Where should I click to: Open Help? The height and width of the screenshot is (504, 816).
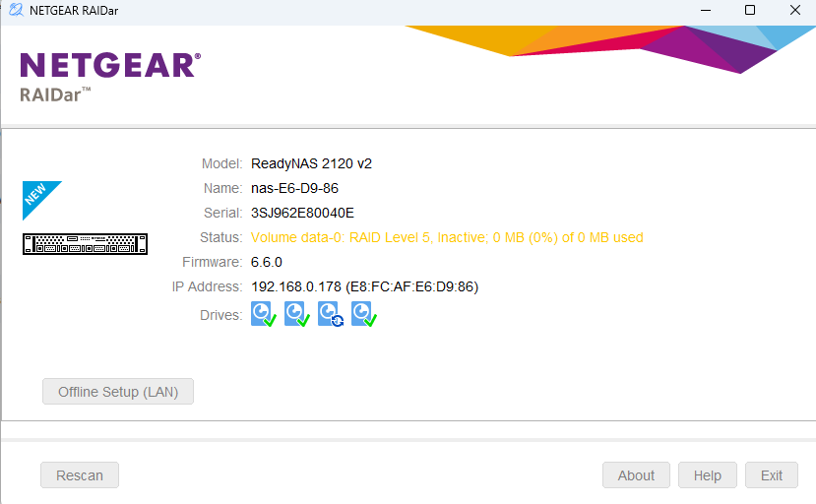click(x=708, y=474)
